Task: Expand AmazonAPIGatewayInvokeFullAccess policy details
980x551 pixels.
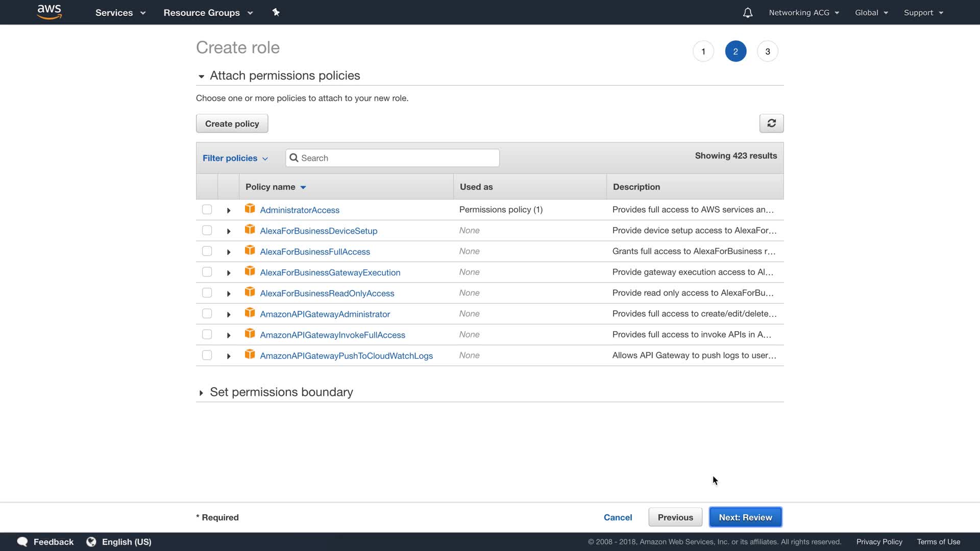Action: (x=229, y=335)
